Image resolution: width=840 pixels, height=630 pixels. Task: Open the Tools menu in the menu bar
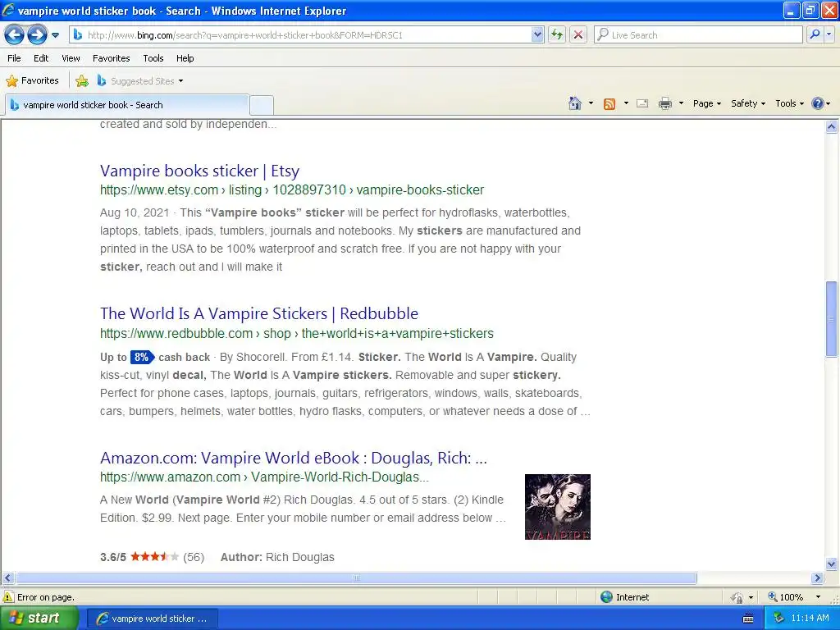pyautogui.click(x=153, y=58)
